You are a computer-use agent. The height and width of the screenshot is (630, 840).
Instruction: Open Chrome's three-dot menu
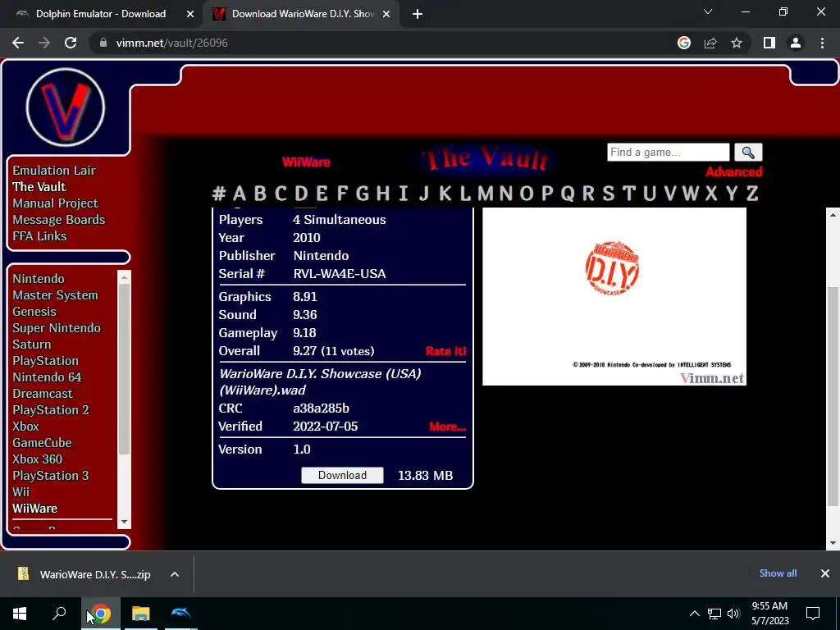point(822,43)
